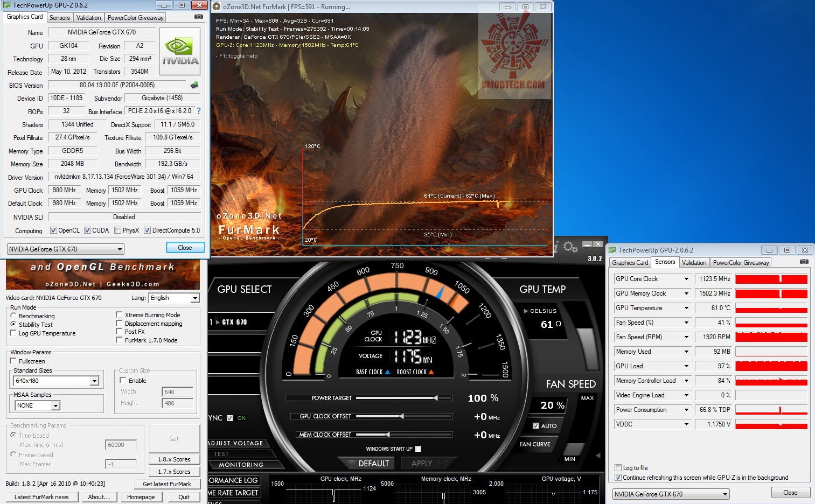The width and height of the screenshot is (815, 504).
Task: Click the About... button in FurMark
Action: point(99,497)
